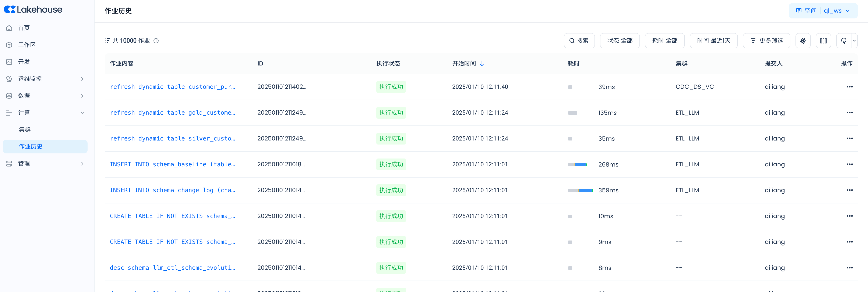Open the 时间 最近1天 filter dropdown
Viewport: 868px width, 292px height.
713,41
